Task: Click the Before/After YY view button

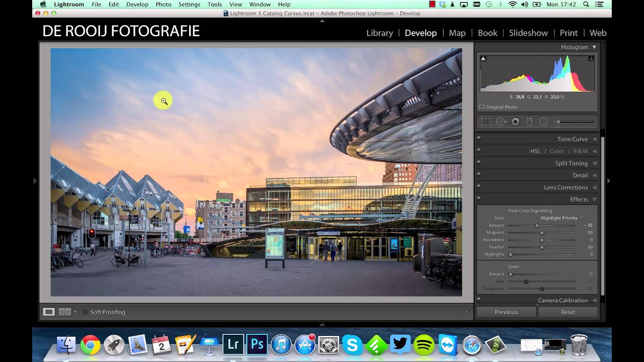Action: pos(65,312)
